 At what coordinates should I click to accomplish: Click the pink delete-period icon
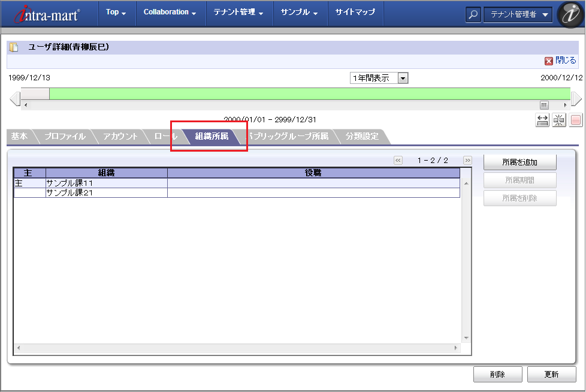point(575,120)
